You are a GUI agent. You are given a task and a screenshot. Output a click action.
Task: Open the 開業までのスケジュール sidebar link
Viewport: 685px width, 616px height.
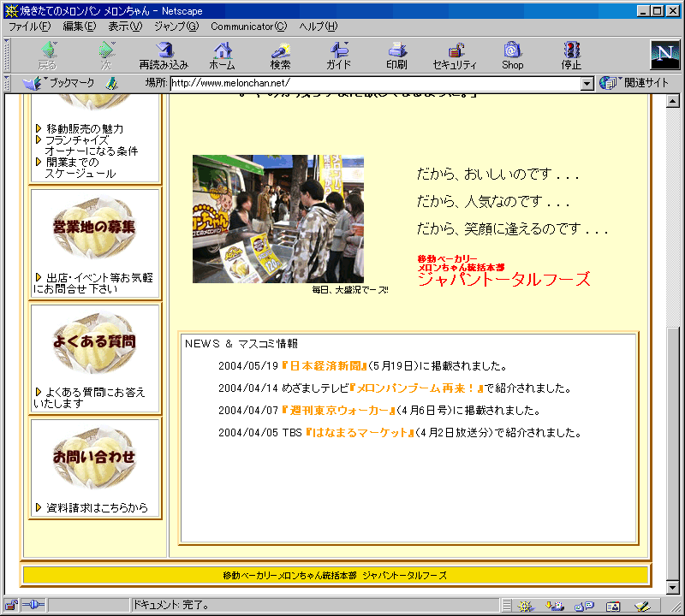coord(80,168)
